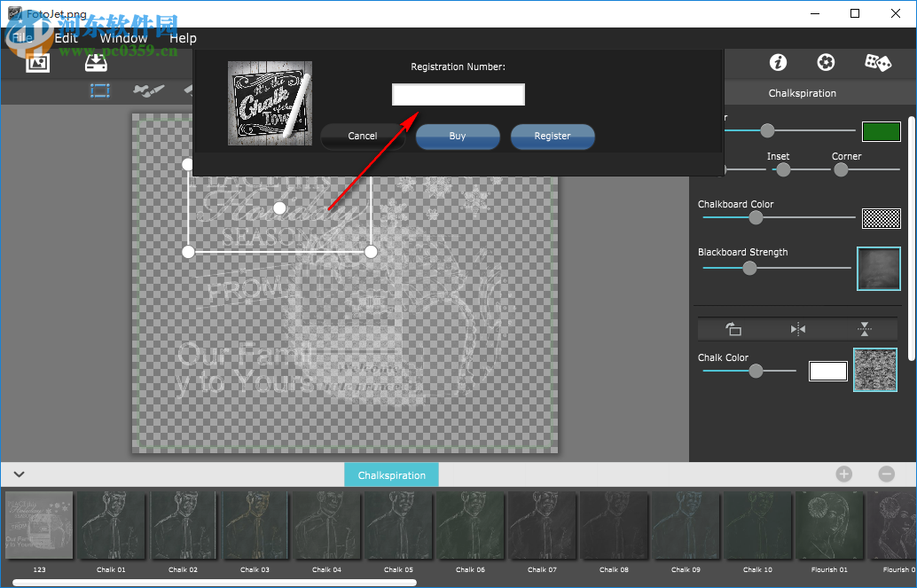Select the 123 preset thumbnail
The height and width of the screenshot is (588, 917).
click(x=39, y=525)
